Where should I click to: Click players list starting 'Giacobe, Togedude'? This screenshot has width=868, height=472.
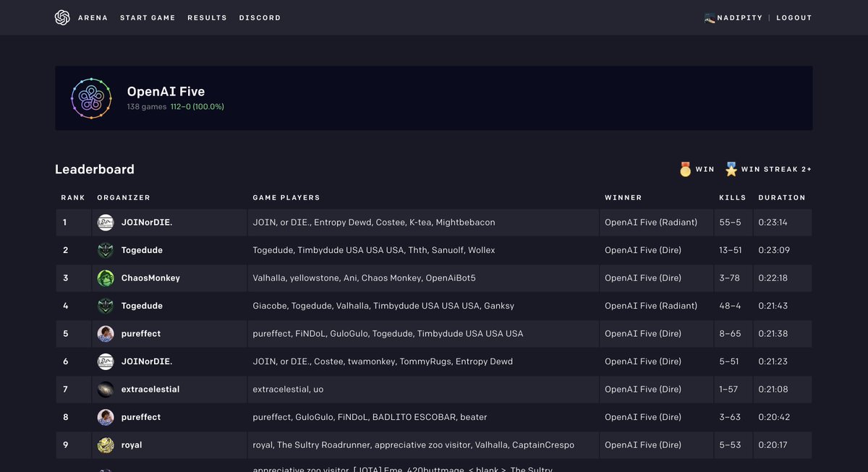383,306
